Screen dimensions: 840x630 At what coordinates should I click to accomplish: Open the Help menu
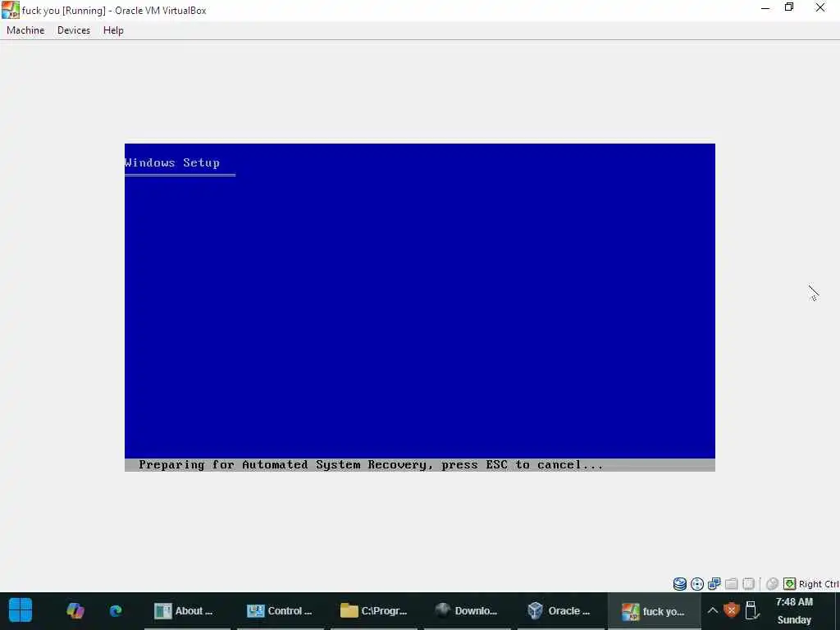pyautogui.click(x=113, y=30)
